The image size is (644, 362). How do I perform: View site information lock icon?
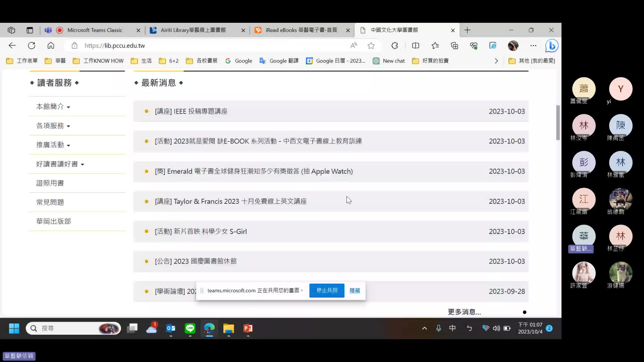tap(74, 46)
